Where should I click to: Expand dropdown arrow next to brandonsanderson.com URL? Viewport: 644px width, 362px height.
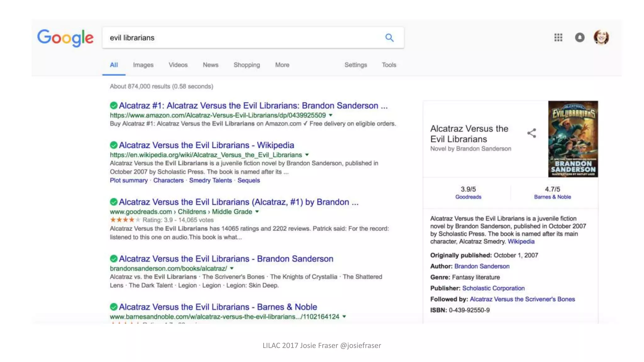pos(232,269)
